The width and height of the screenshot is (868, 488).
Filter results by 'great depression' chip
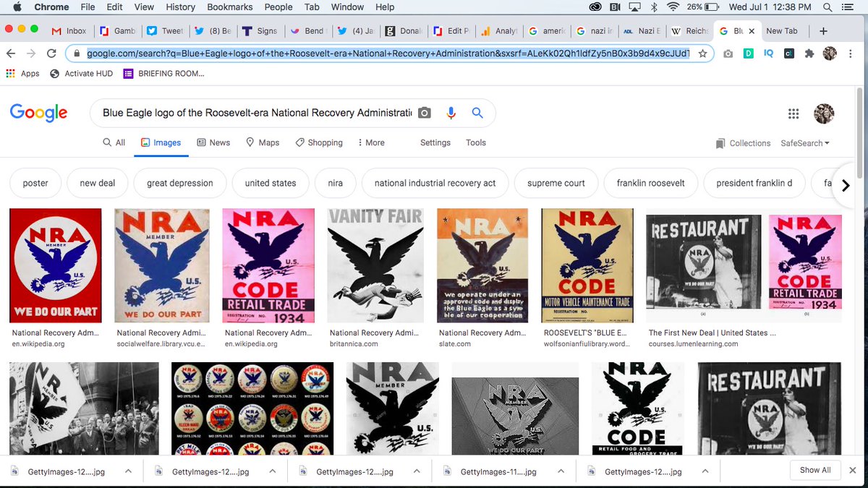(180, 183)
